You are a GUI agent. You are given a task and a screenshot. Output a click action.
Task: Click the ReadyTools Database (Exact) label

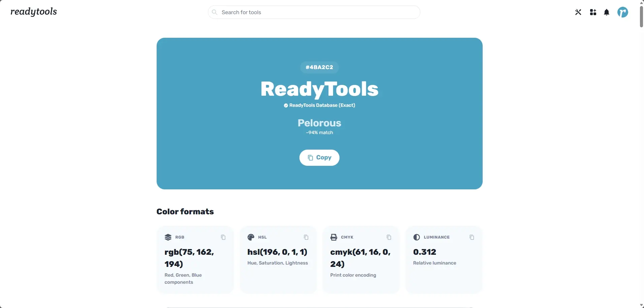tap(322, 105)
